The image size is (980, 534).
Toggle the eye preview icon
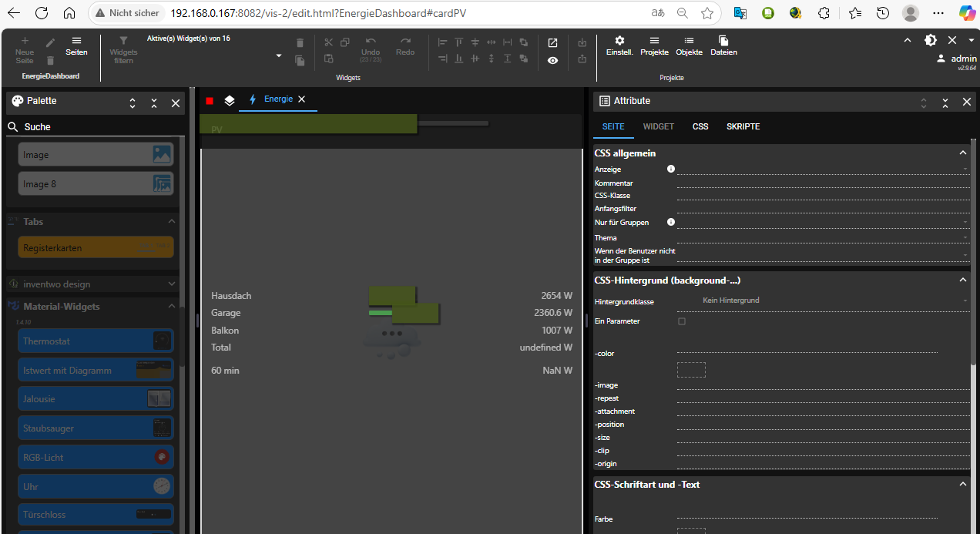click(x=552, y=60)
